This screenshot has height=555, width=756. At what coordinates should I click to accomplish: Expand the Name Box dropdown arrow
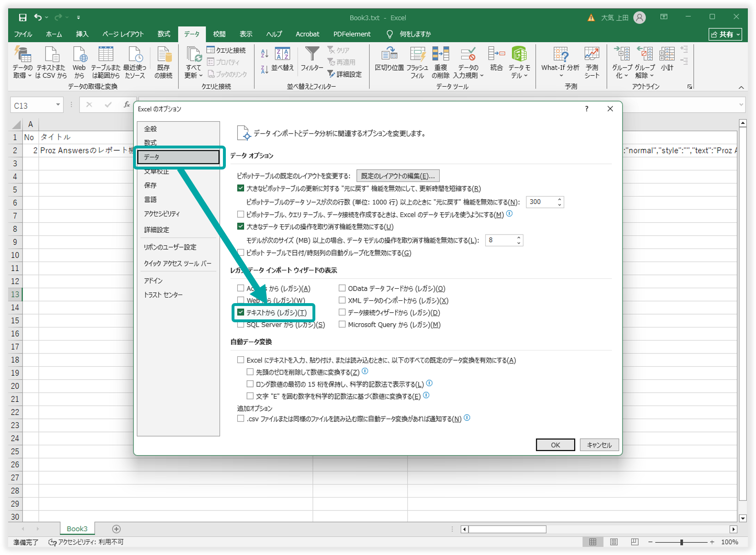[58, 105]
